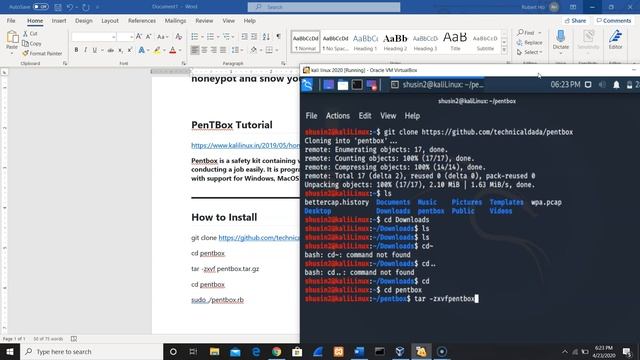Image resolution: width=640 pixels, height=360 pixels.
Task: Click Clear All Formatting icon
Action: (x=178, y=37)
